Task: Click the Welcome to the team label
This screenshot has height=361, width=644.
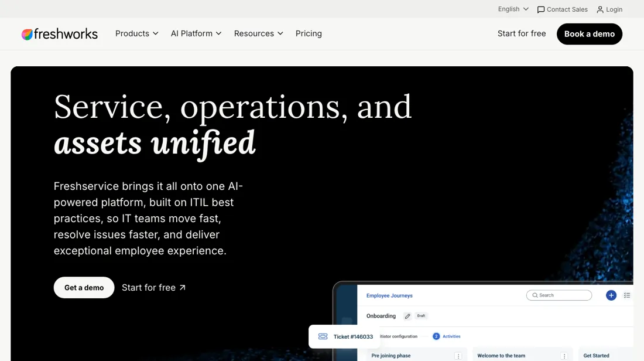Action: click(x=501, y=356)
